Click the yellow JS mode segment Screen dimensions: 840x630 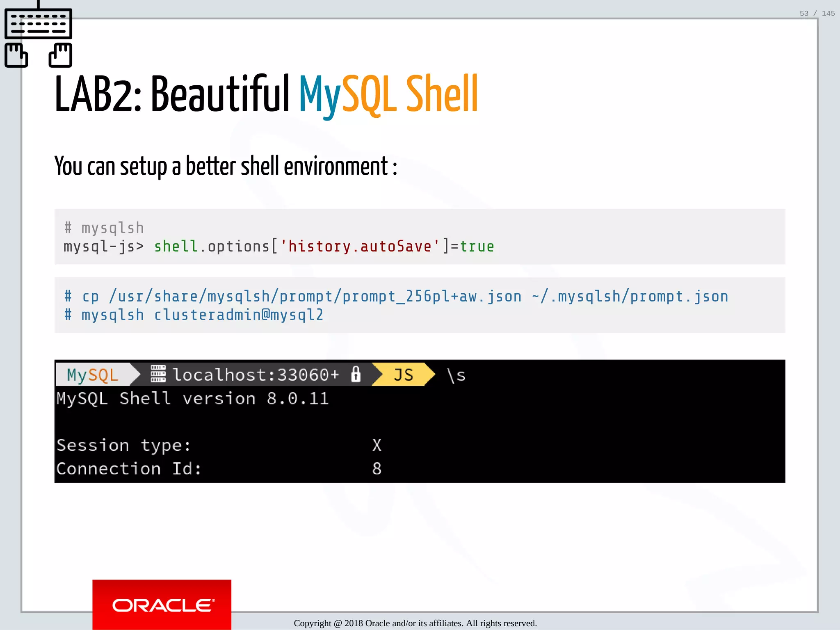tap(404, 374)
